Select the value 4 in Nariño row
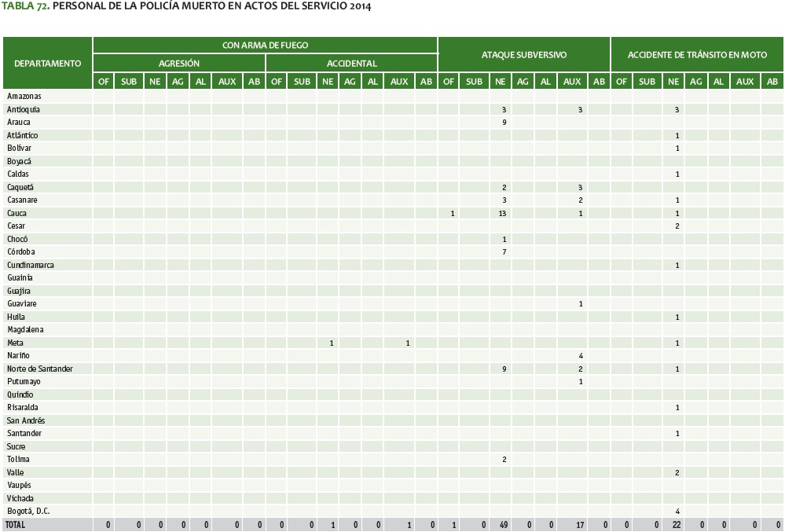Screen dimensions: 785x532 (580, 356)
